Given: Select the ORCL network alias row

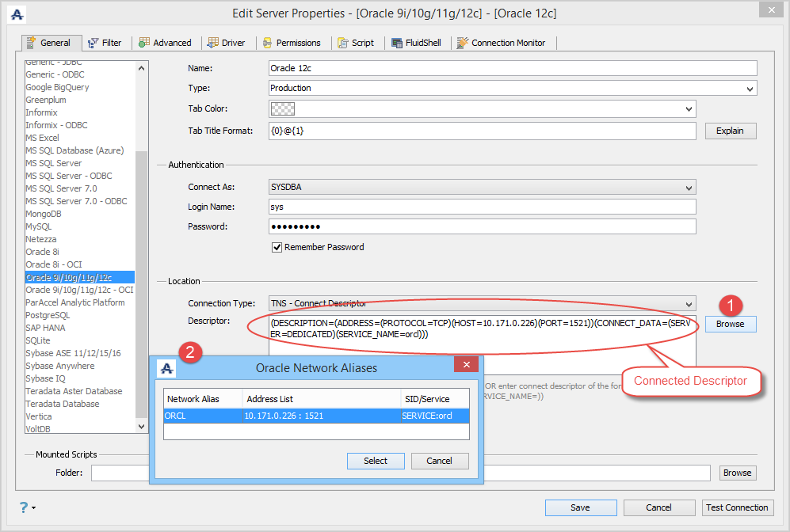Looking at the screenshot, I should pos(316,416).
